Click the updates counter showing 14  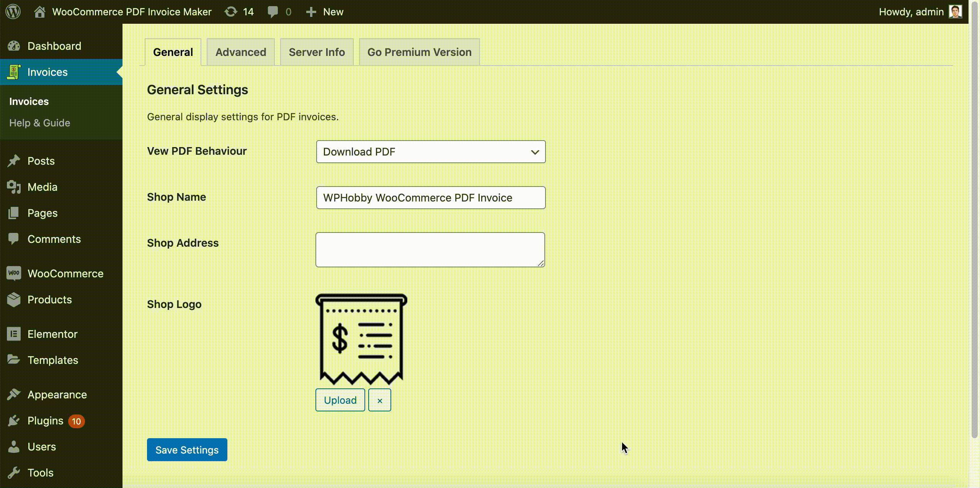[x=239, y=11]
